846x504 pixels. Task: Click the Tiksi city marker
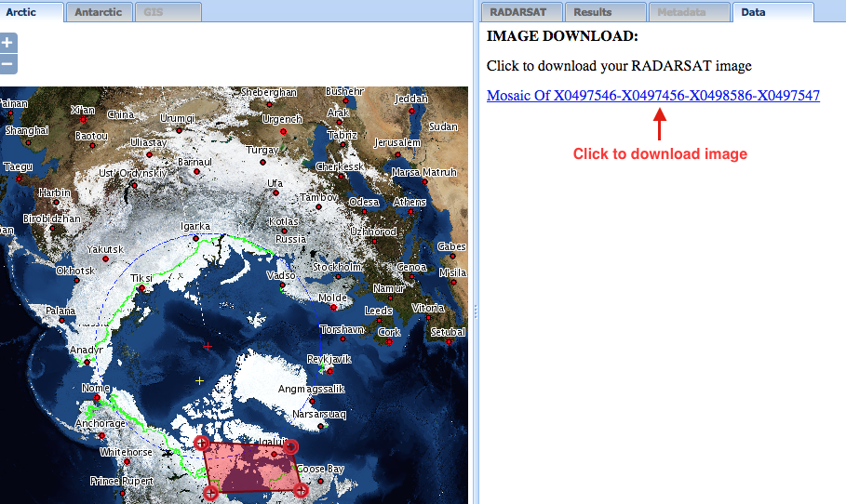pyautogui.click(x=142, y=288)
